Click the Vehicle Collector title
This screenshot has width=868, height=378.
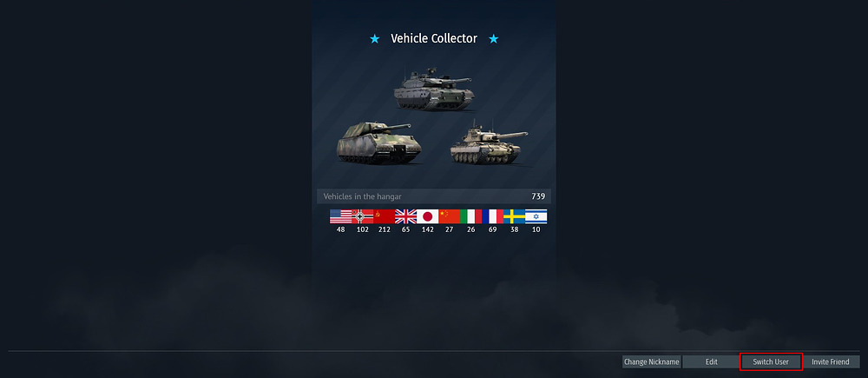point(434,38)
